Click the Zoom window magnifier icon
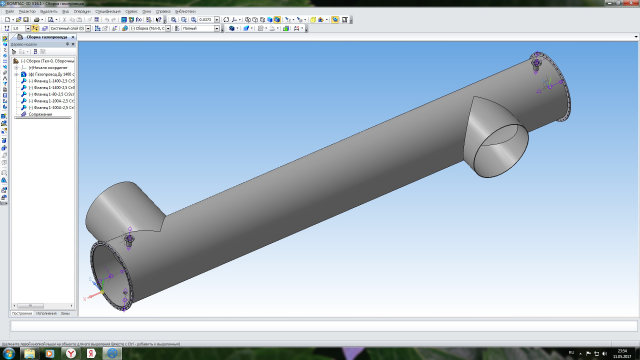640x360 pixels. (174, 20)
